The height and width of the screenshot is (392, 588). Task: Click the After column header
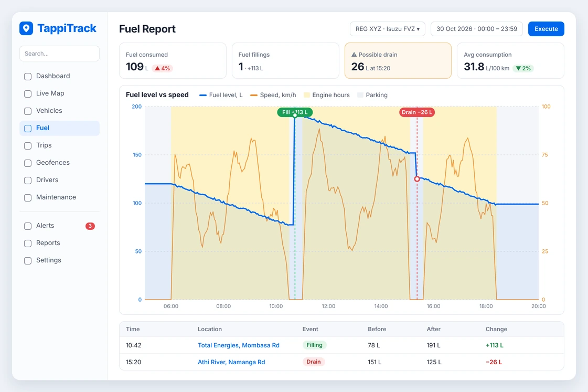433,329
